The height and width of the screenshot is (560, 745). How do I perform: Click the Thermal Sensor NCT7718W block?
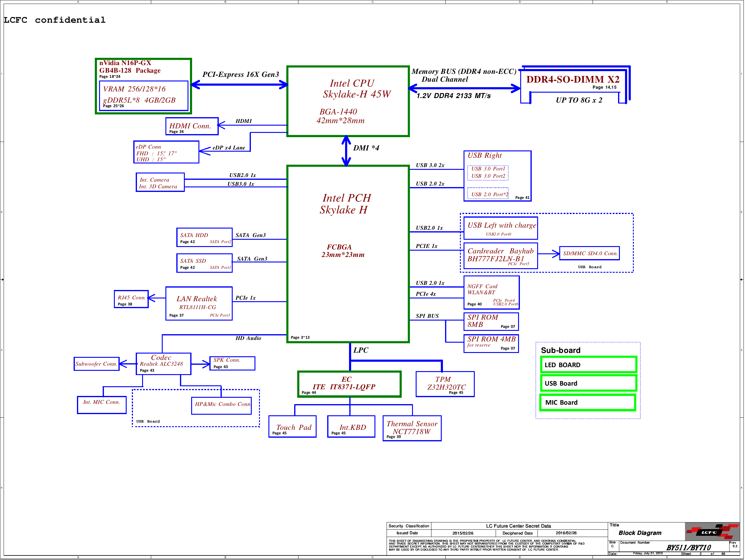(411, 428)
